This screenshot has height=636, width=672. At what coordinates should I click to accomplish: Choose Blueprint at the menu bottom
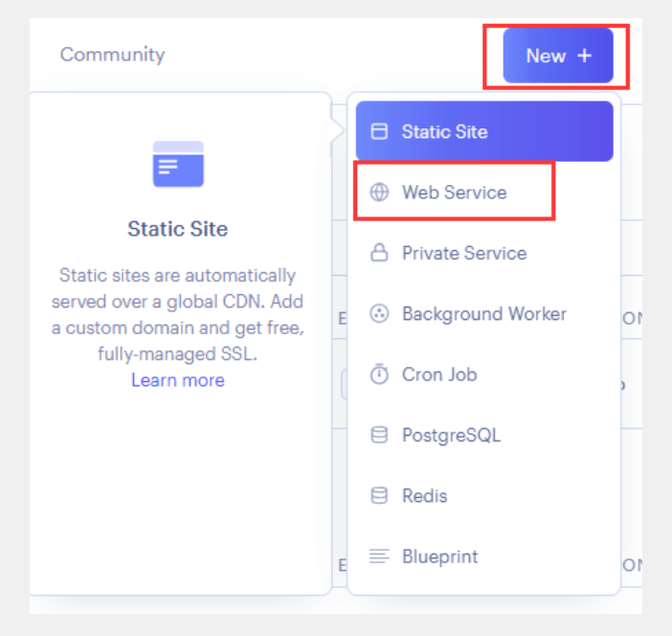click(x=439, y=556)
